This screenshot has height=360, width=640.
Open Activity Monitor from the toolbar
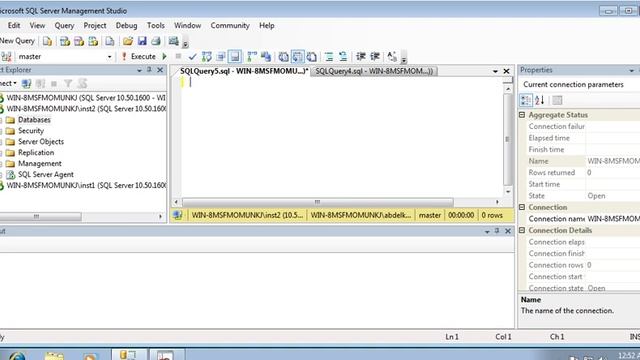173,41
